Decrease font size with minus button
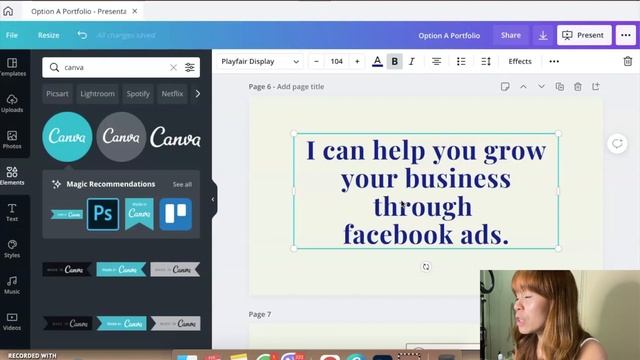This screenshot has height=360, width=640. tap(316, 62)
